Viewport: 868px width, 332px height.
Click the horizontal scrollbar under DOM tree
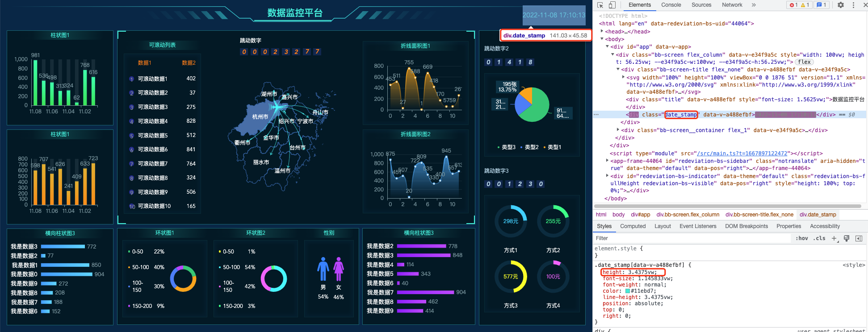point(727,206)
